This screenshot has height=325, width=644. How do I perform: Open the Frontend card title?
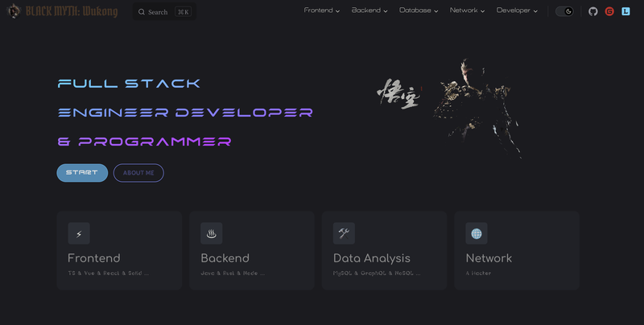(x=94, y=258)
